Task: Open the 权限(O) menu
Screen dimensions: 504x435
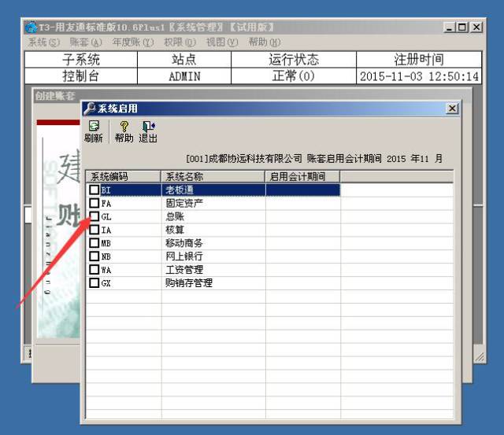Action: [x=180, y=42]
